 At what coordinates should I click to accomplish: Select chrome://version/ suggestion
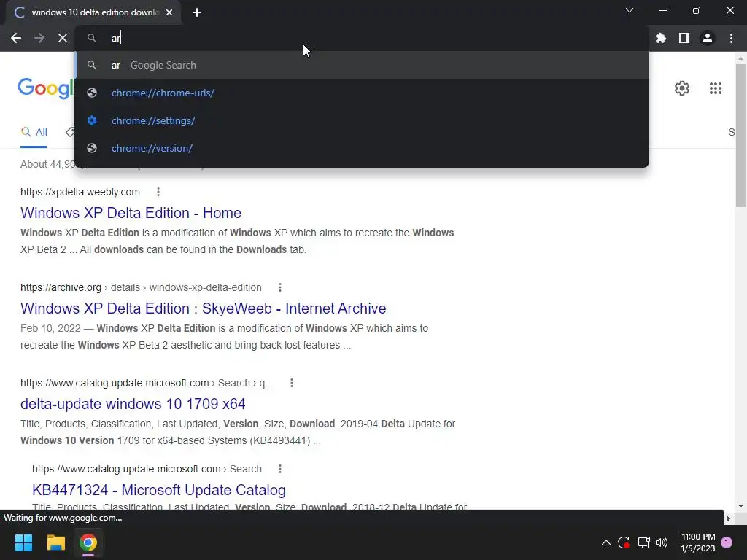pos(362,148)
